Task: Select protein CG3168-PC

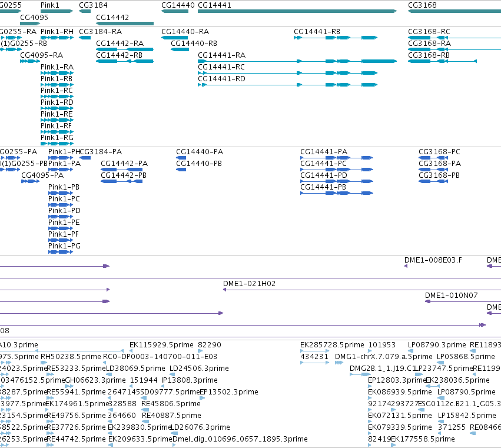Action: pos(433,158)
